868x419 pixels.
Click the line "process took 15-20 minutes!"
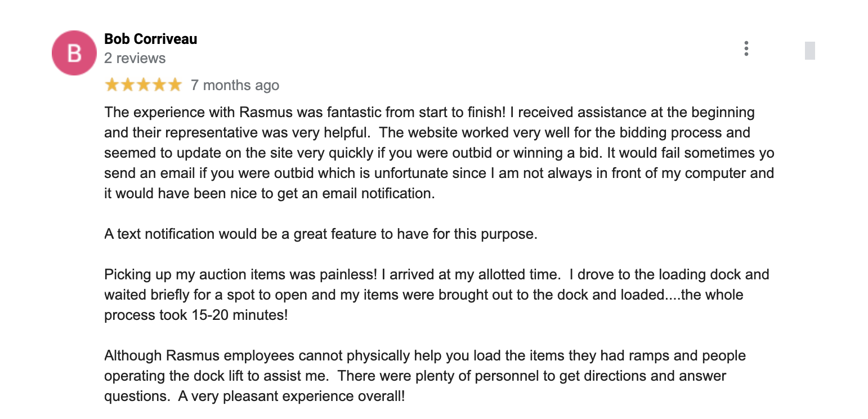(x=196, y=315)
